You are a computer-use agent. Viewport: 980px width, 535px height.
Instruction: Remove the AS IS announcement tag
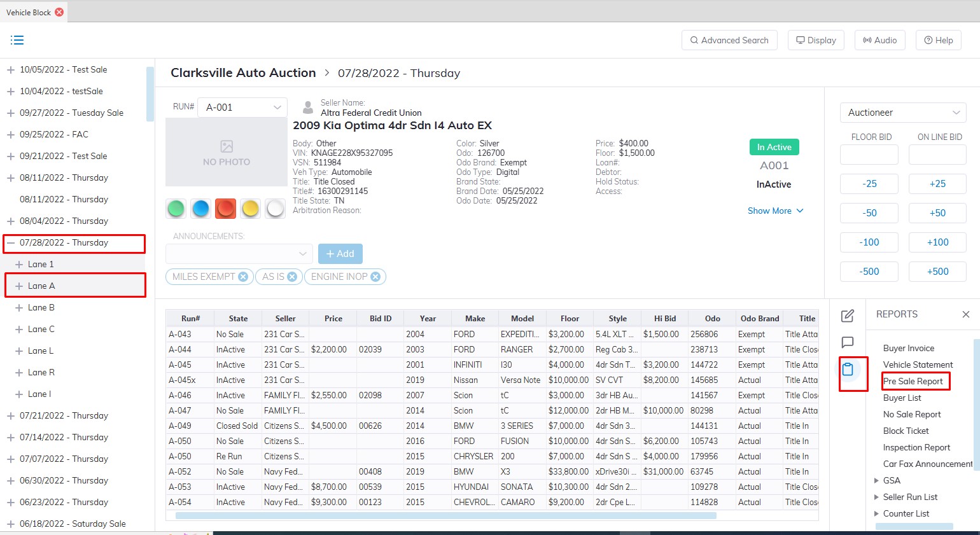pos(292,277)
